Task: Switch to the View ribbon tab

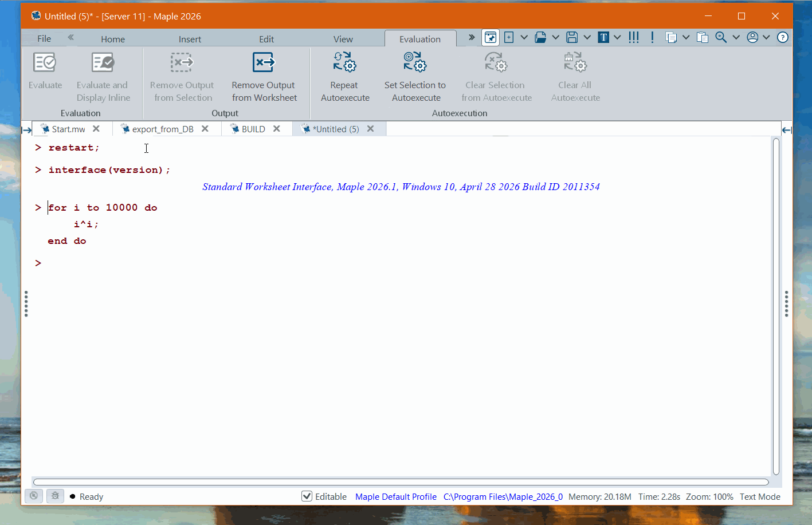Action: [x=343, y=39]
